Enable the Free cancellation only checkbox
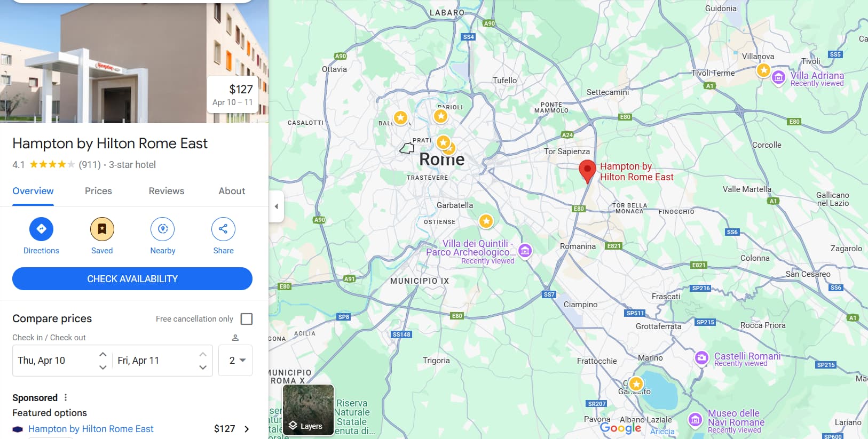 (x=247, y=319)
